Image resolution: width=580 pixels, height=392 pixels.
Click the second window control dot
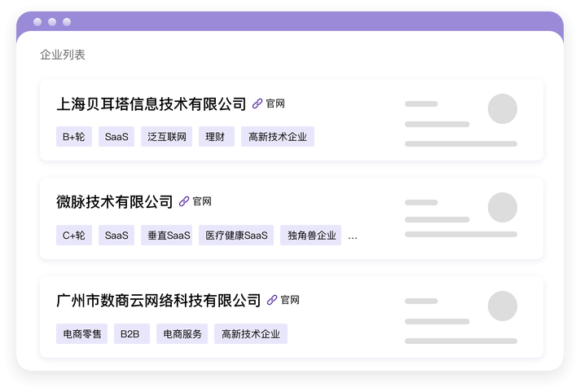click(x=52, y=22)
